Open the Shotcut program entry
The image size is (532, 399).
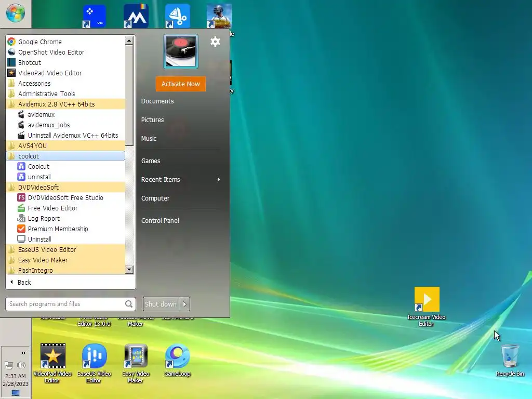[x=66, y=62]
